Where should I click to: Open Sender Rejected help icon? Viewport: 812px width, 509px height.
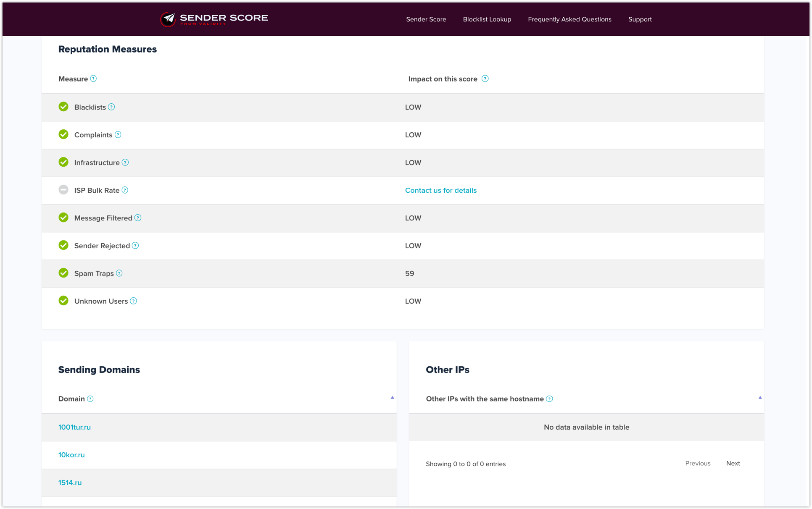[135, 246]
